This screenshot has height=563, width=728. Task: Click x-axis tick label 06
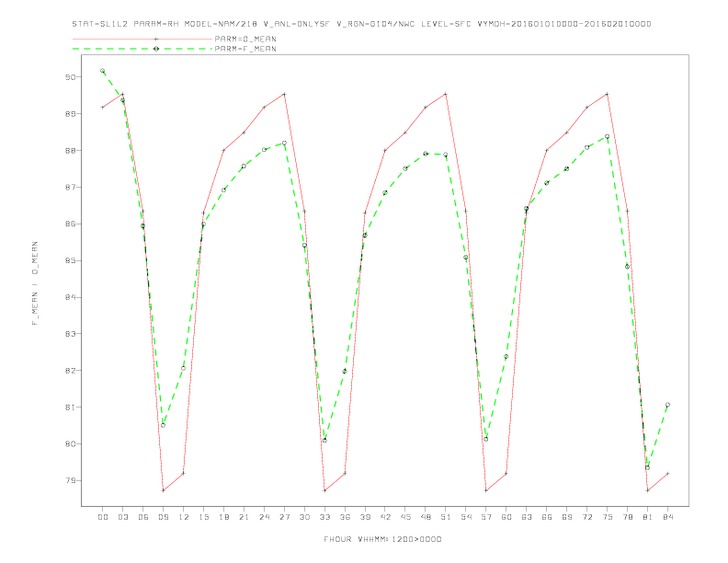tap(143, 517)
